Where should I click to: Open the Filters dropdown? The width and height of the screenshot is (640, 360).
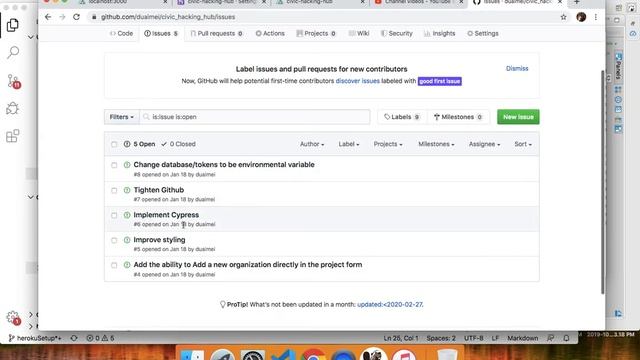point(122,117)
